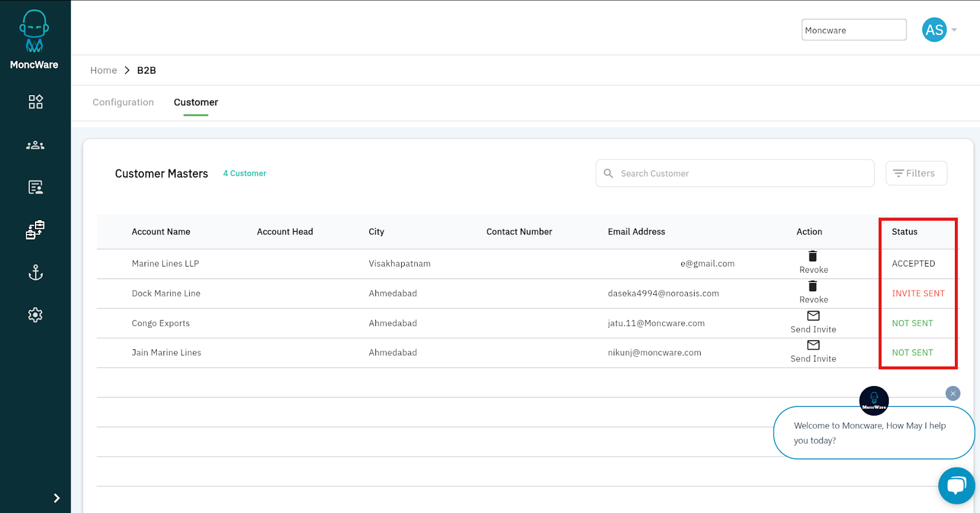Open the chat launcher bubble
980x513 pixels.
point(957,486)
